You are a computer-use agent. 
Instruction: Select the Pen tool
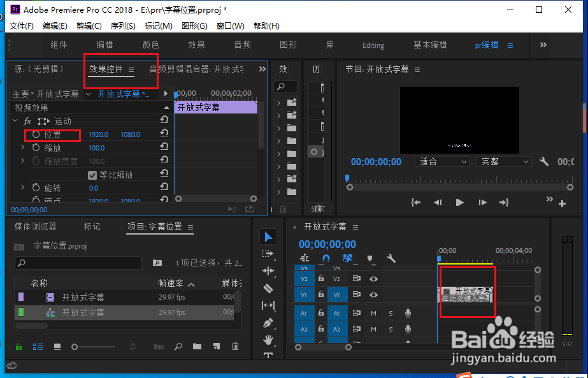[x=268, y=323]
